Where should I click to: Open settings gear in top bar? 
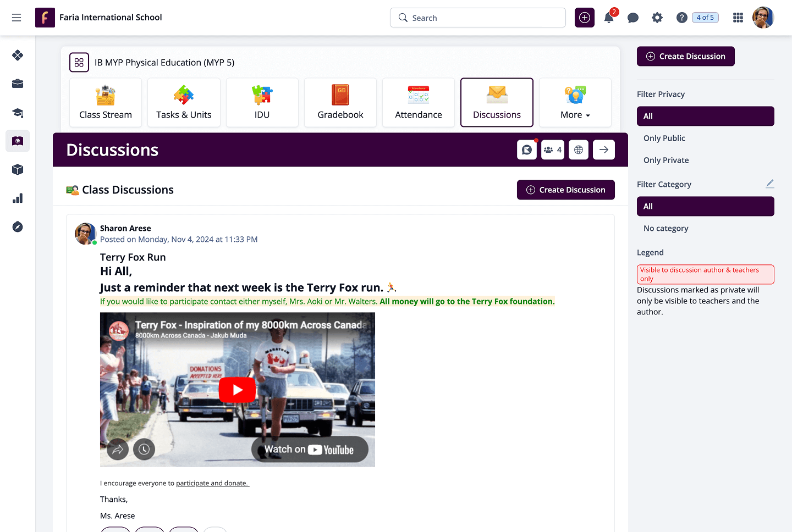[x=657, y=18]
